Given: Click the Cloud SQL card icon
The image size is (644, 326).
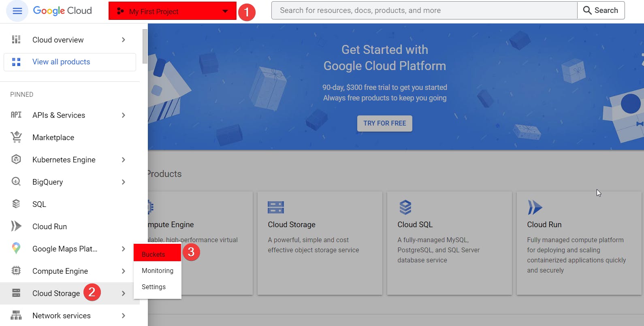Looking at the screenshot, I should pos(405,207).
